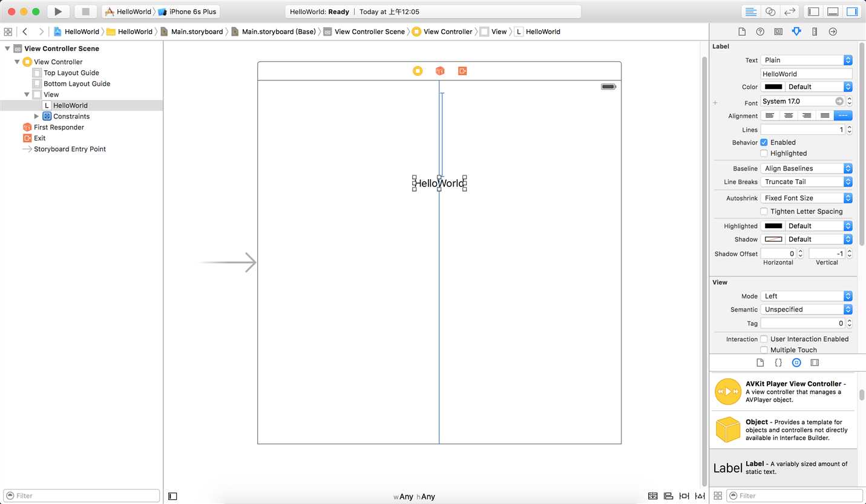The height and width of the screenshot is (504, 866).
Task: Open the Identity inspector tab
Action: [x=778, y=31]
